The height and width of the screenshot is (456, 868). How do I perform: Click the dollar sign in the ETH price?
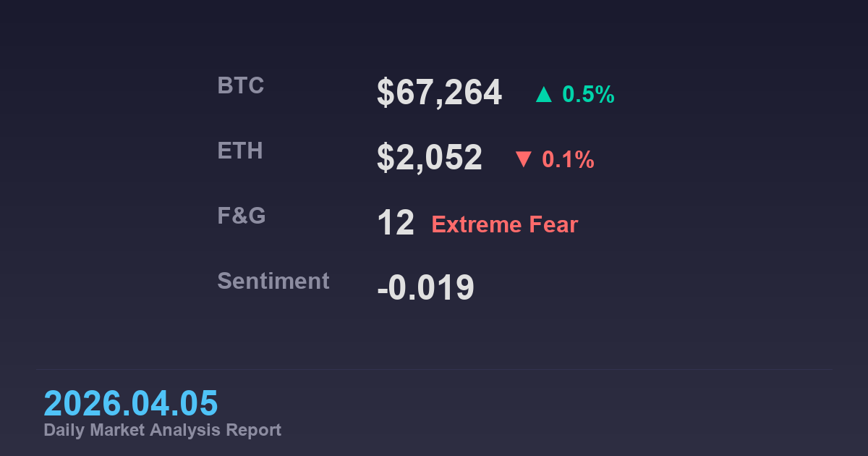coord(386,158)
